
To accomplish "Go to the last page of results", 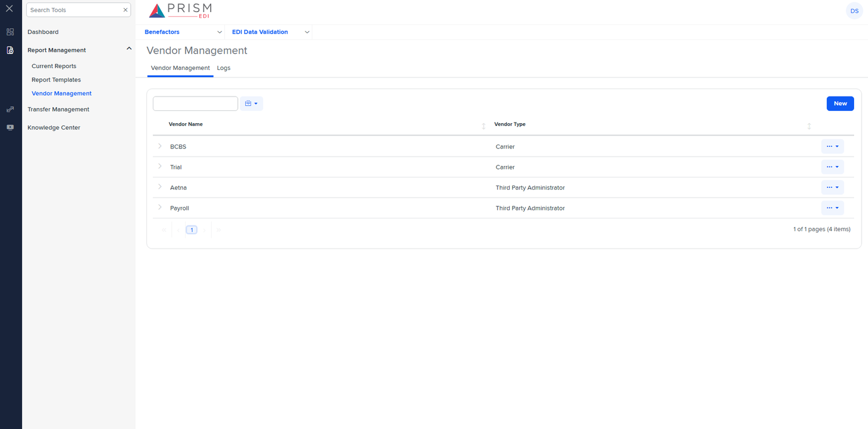I will click(218, 230).
